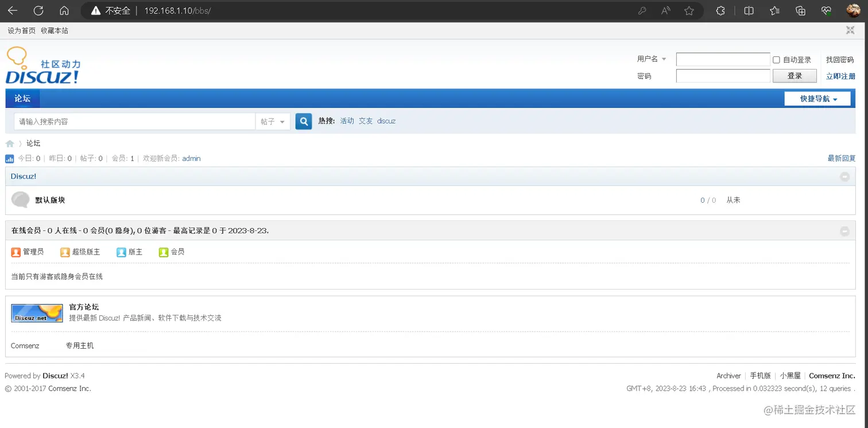Open 默认版块 forum board
868x428 pixels.
coord(50,200)
